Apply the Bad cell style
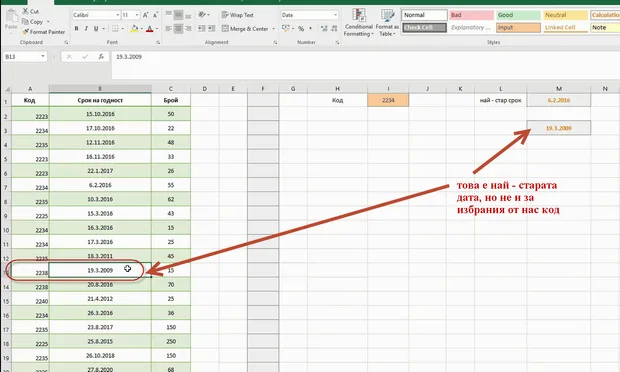The image size is (620, 372). pyautogui.click(x=471, y=15)
